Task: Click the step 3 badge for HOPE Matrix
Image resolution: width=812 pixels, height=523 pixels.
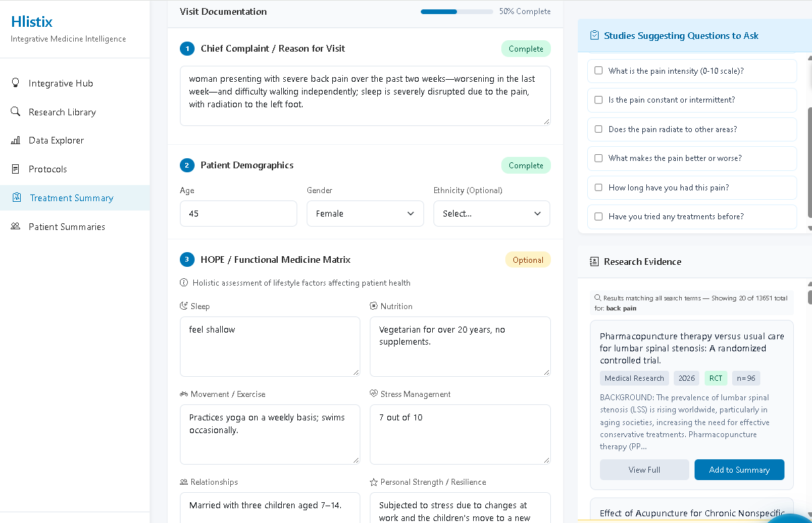Action: [x=187, y=259]
